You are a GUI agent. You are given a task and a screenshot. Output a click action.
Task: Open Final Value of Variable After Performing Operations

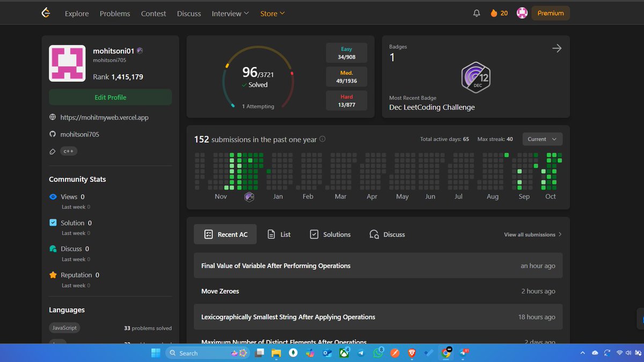coord(378,265)
